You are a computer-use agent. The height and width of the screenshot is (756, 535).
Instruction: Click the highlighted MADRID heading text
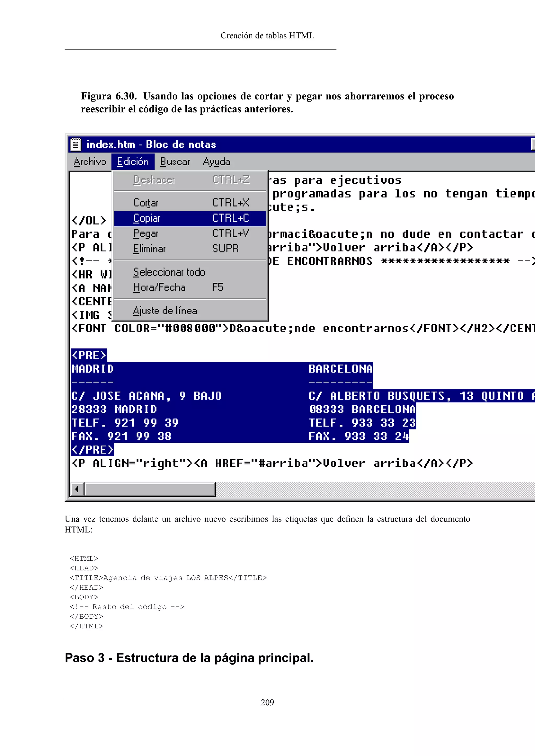click(x=92, y=369)
